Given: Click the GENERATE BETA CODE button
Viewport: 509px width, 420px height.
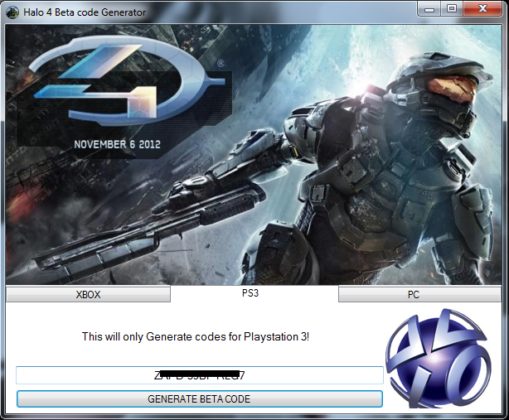Looking at the screenshot, I should 200,399.
